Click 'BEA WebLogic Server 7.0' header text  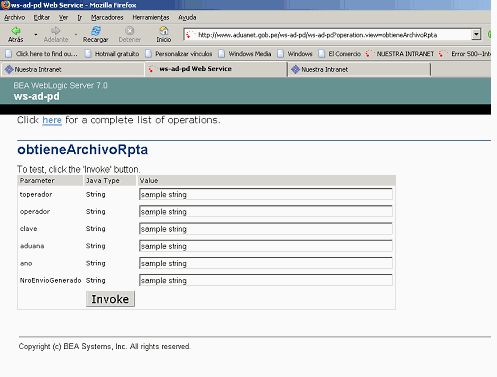61,86
